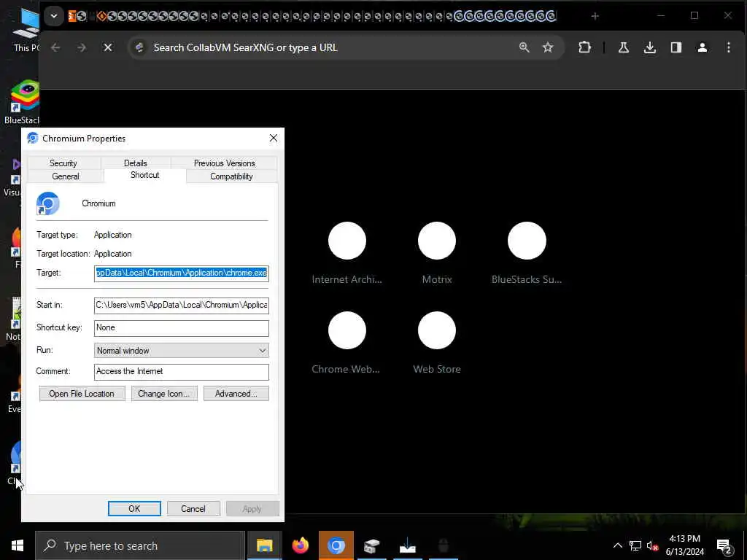Open the box-shaped app on the taskbar
This screenshot has height=560, width=747.
(x=371, y=545)
